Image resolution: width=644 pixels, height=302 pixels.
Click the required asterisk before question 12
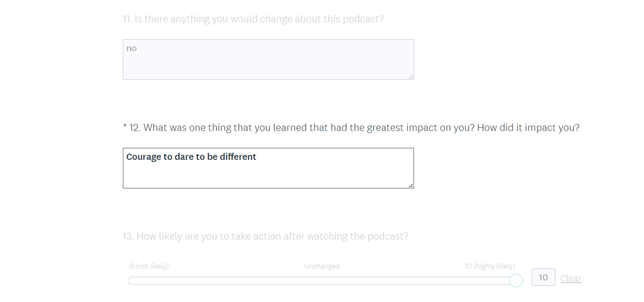pos(125,128)
